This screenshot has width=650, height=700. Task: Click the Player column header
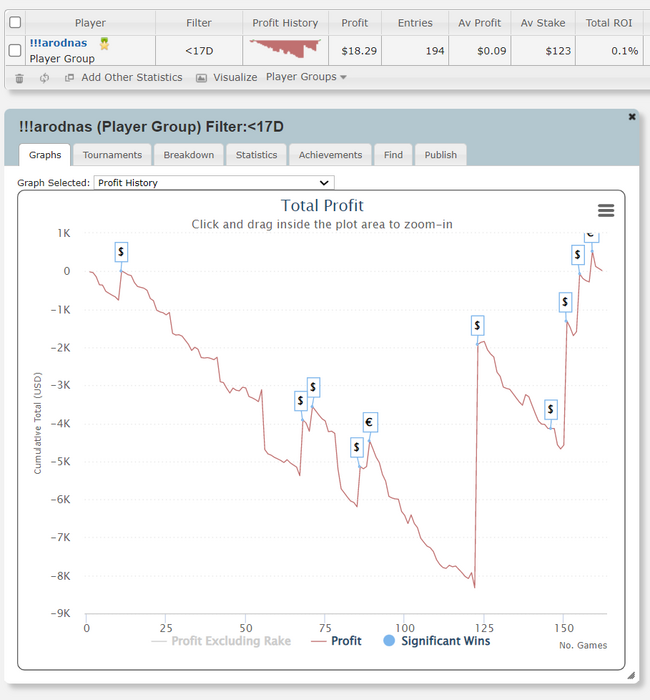tap(90, 23)
